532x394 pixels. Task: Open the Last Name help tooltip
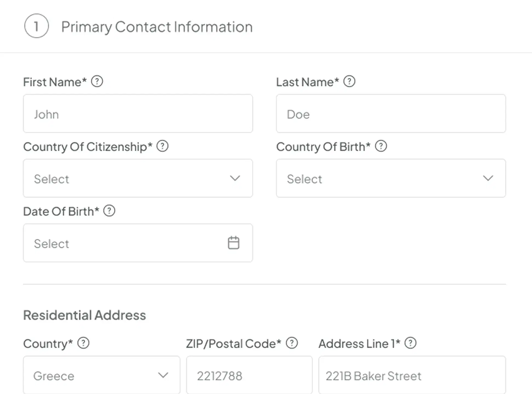(x=349, y=81)
